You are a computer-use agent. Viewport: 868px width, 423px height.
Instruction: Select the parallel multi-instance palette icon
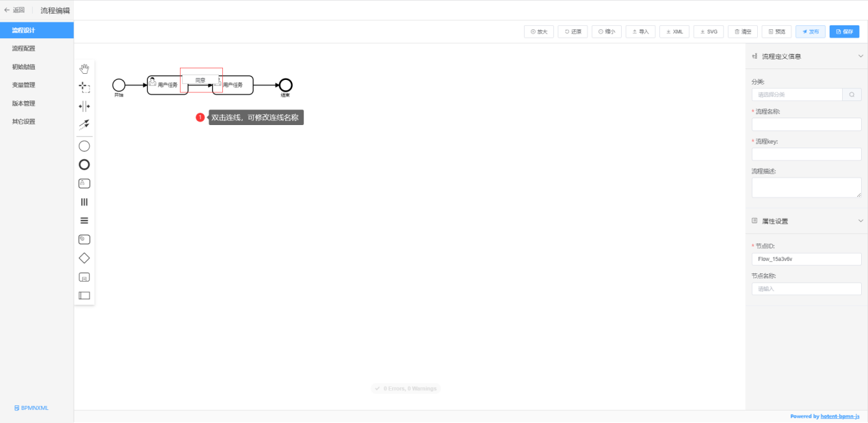tap(84, 202)
